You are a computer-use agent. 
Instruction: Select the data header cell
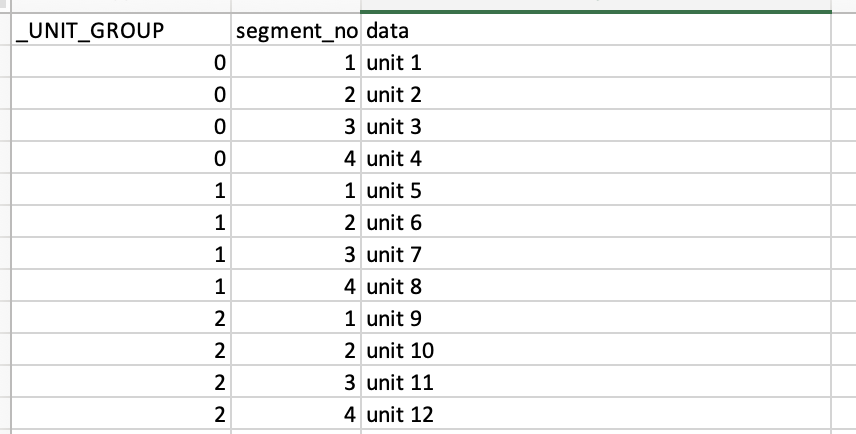point(596,29)
